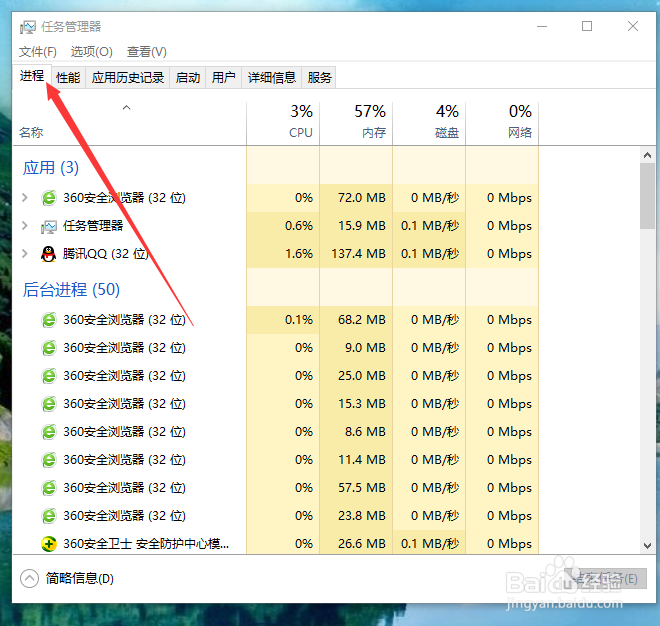Click the 360 browser icon in the 9.0 MB row

(x=49, y=348)
